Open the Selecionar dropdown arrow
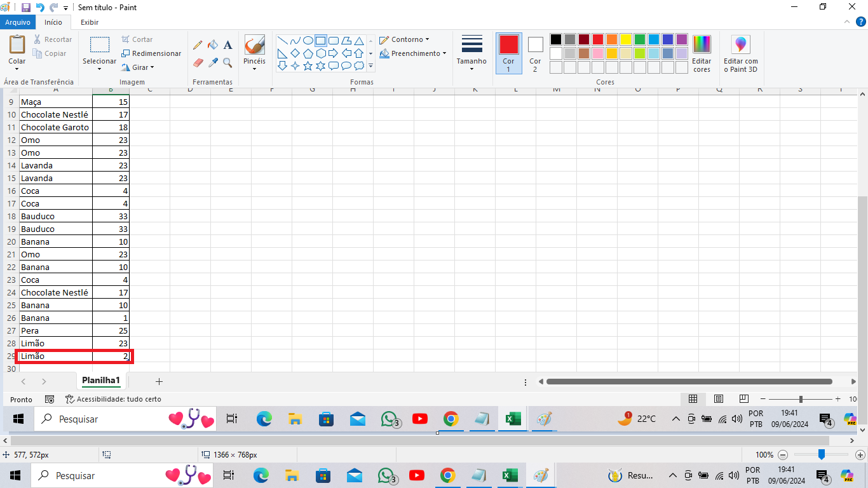Image resolution: width=868 pixels, height=488 pixels. pos(100,69)
